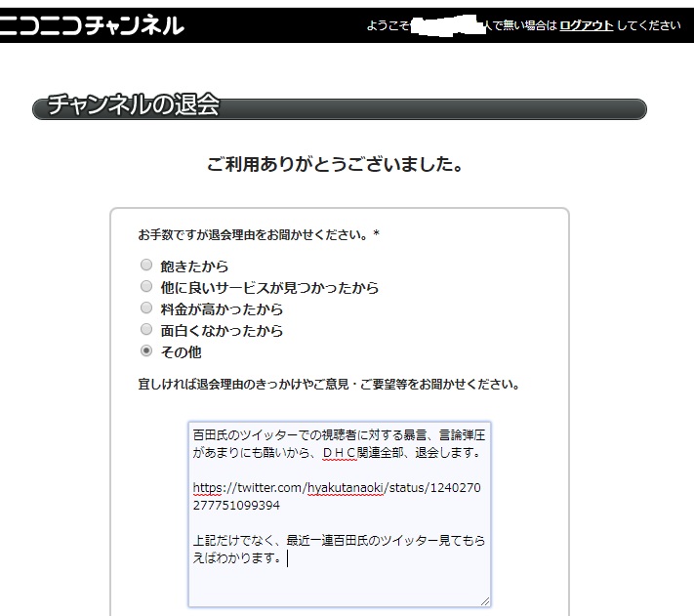Grab the textarea resize handle corner
This screenshot has height=616, width=694.
(485, 601)
